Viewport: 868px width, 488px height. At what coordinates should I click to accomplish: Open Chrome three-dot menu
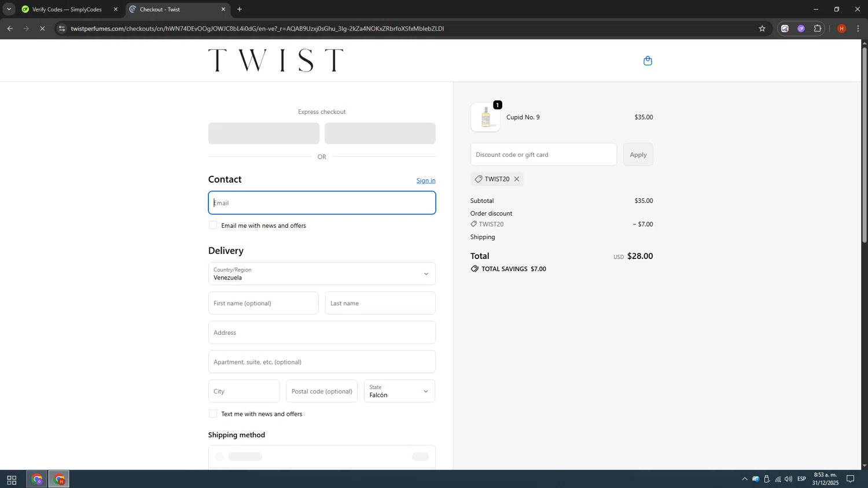tap(858, 28)
